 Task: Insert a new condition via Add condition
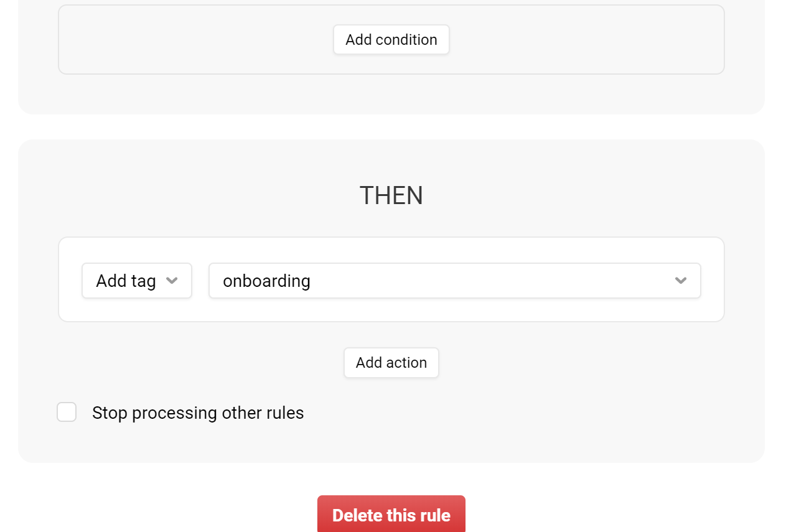pyautogui.click(x=391, y=40)
